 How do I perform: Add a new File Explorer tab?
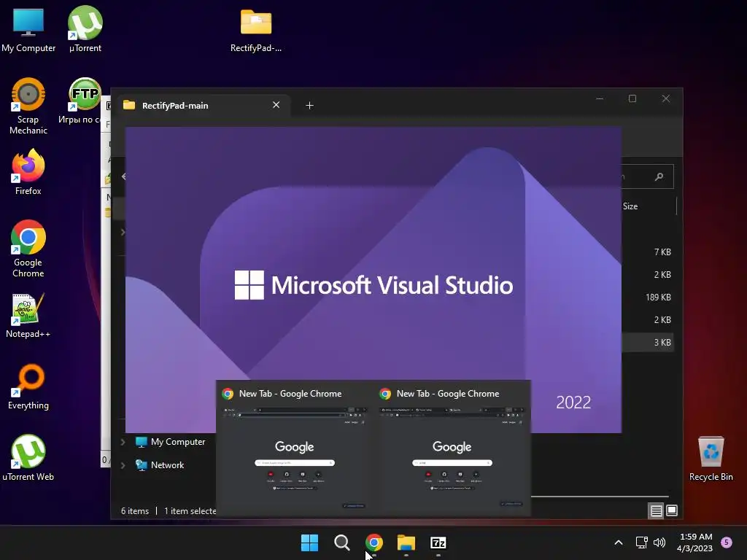point(309,106)
